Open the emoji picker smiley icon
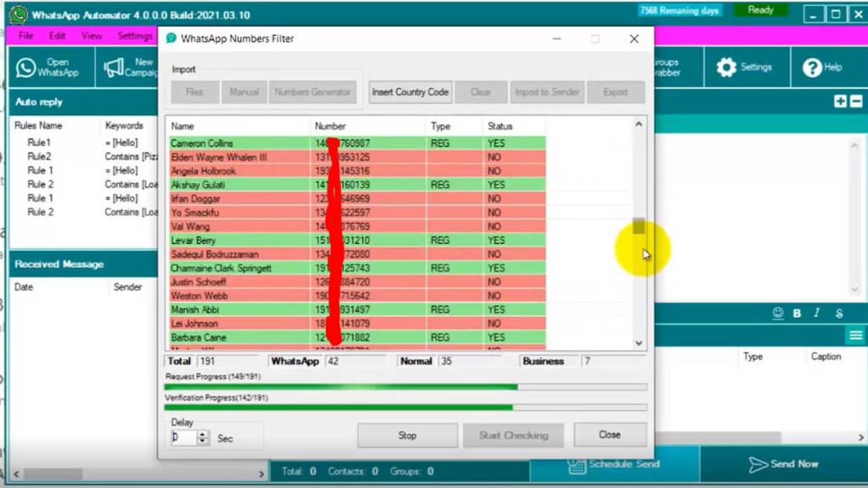 tap(777, 313)
